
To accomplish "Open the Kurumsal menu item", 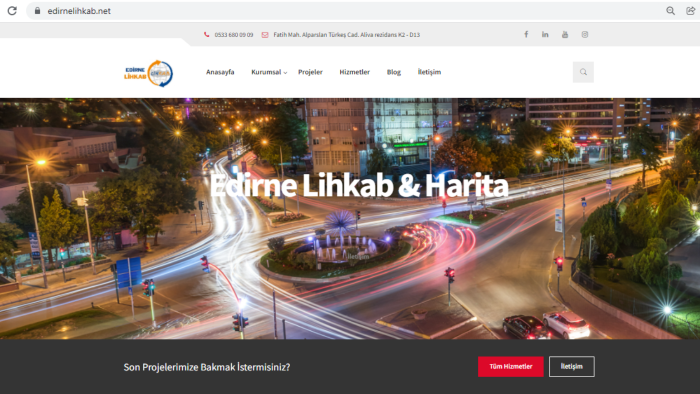I will tap(266, 72).
